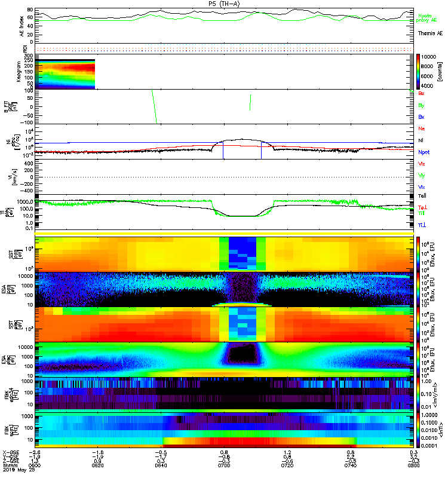Viewport: 448px width, 478px height.
Task: Select the "Themis AE" legend label
Action: (x=430, y=33)
